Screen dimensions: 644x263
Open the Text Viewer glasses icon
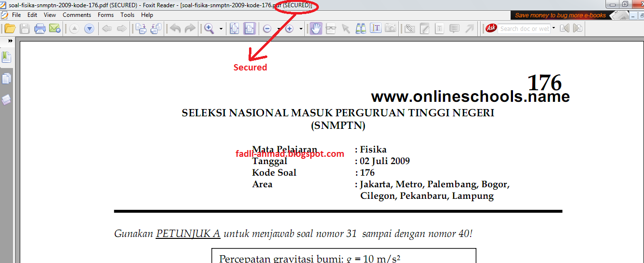pos(330,28)
